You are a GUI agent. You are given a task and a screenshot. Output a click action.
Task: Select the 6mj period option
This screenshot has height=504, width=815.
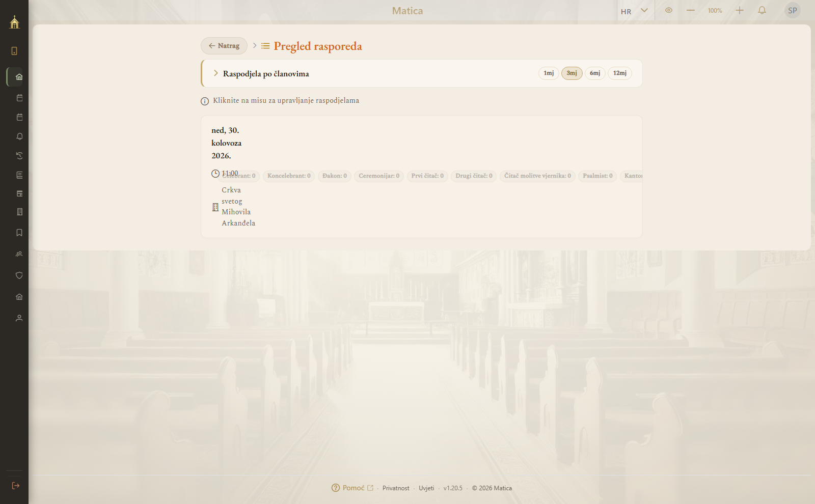tap(595, 73)
